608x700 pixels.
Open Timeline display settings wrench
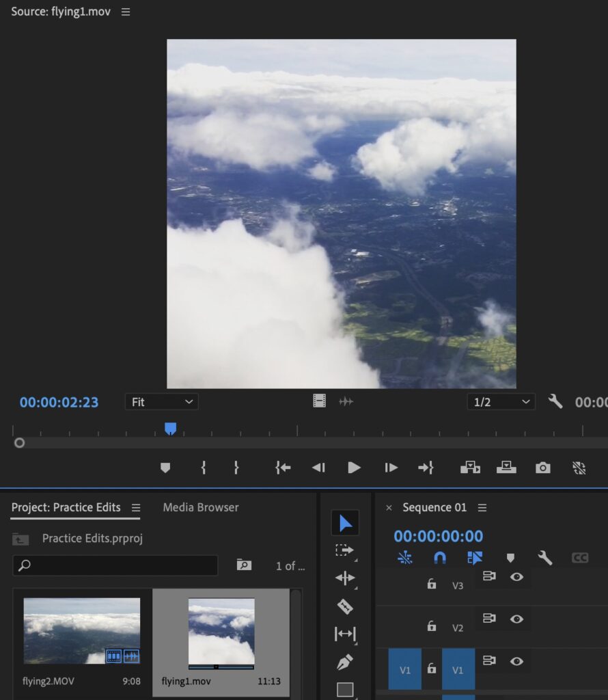(x=544, y=558)
